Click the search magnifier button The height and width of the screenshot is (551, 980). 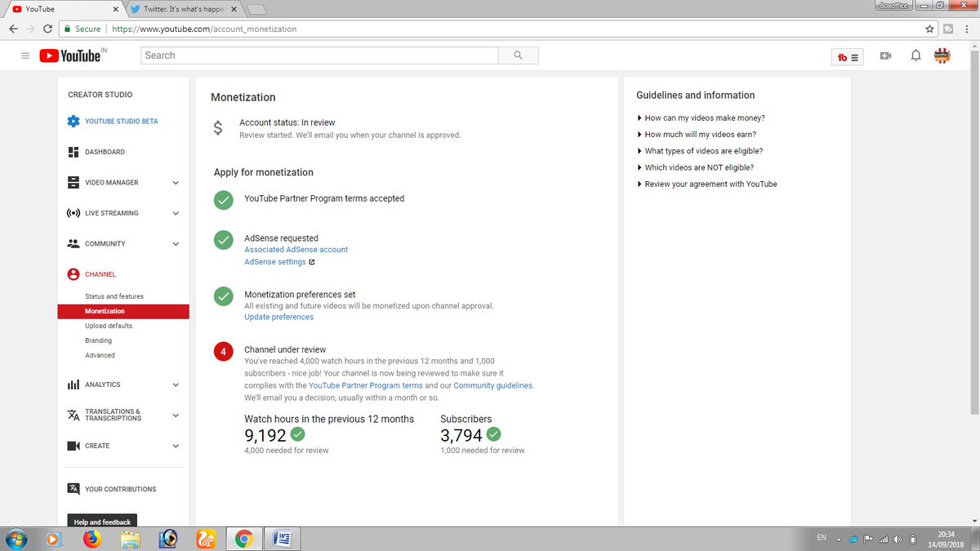pos(519,56)
